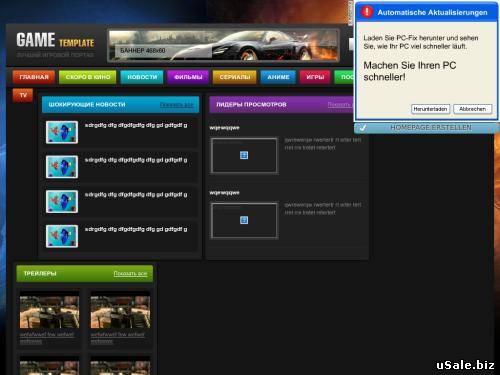The image size is (500, 375).
Task: Go to the АНИМЕ tab
Action: click(x=278, y=77)
